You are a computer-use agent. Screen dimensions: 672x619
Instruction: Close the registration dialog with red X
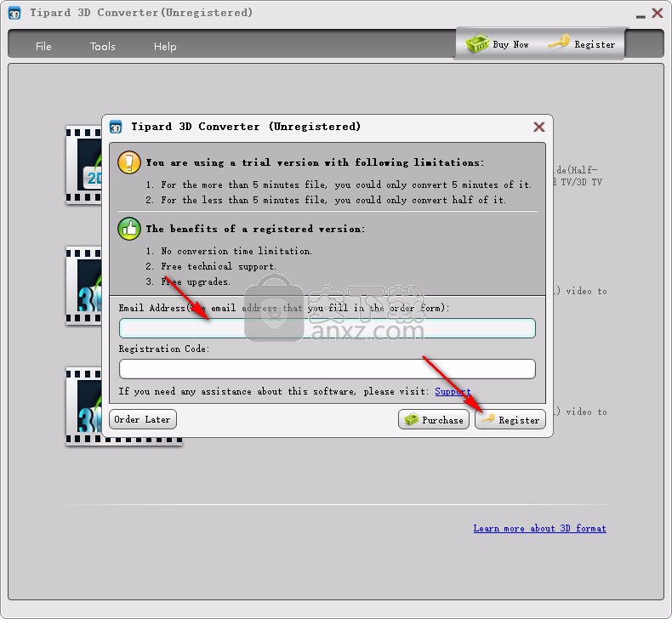pos(538,127)
